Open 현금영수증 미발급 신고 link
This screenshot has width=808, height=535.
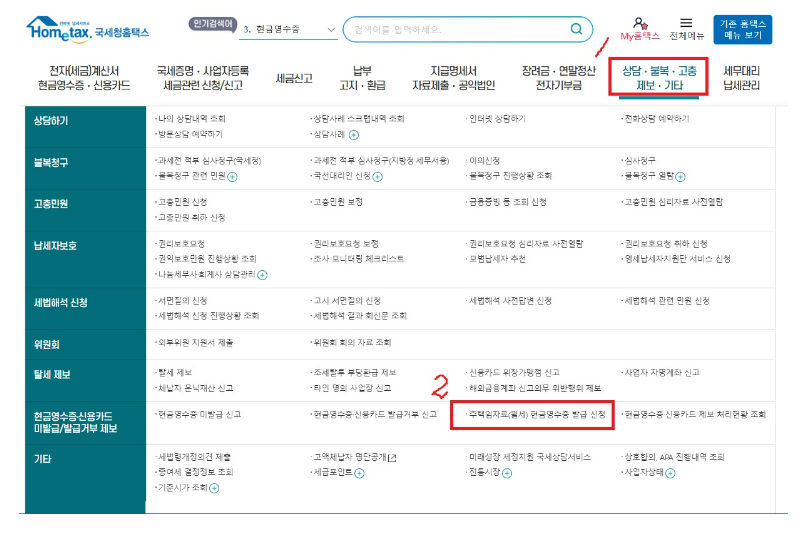[199, 415]
